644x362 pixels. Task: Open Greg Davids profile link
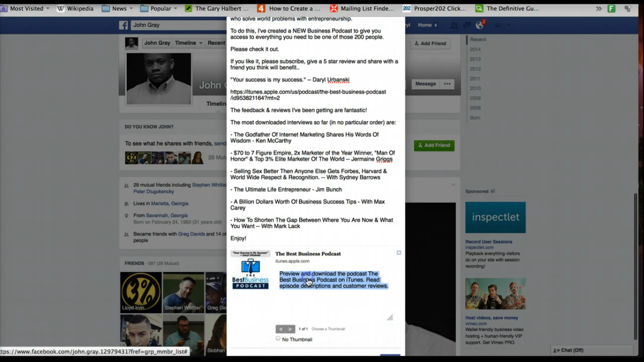tap(191, 234)
